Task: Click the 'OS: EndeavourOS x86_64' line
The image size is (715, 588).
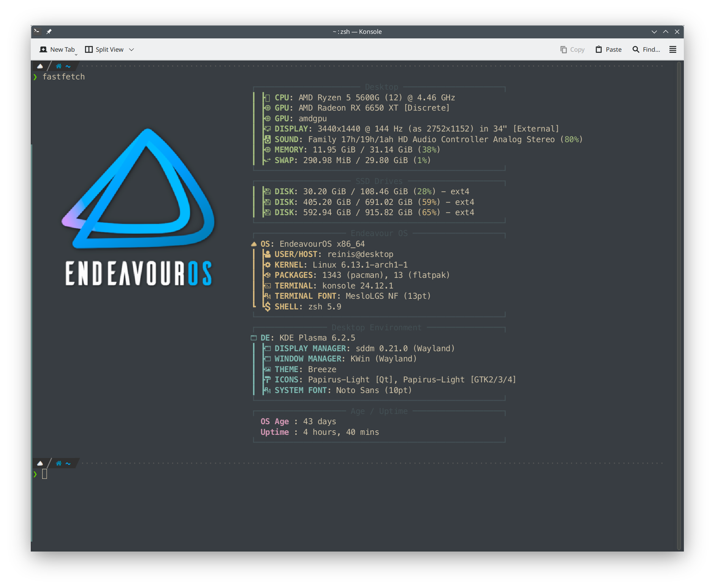Action: (x=308, y=244)
